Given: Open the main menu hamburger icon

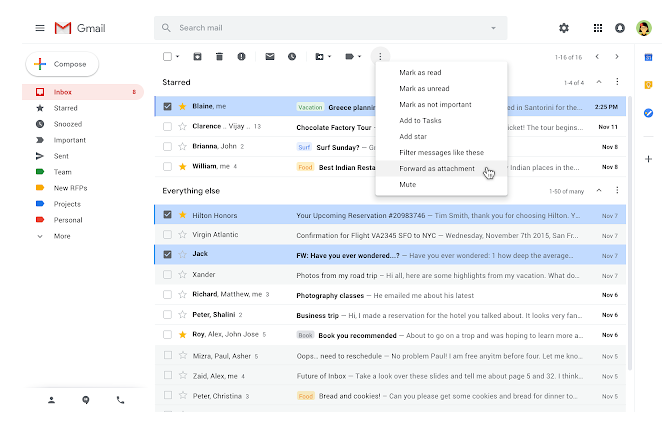Looking at the screenshot, I should click(40, 28).
